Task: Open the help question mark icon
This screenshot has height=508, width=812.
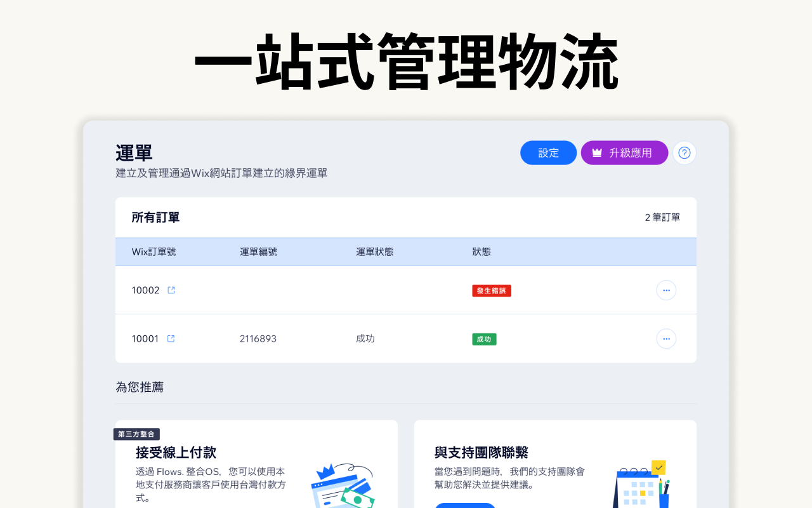Action: coord(684,153)
